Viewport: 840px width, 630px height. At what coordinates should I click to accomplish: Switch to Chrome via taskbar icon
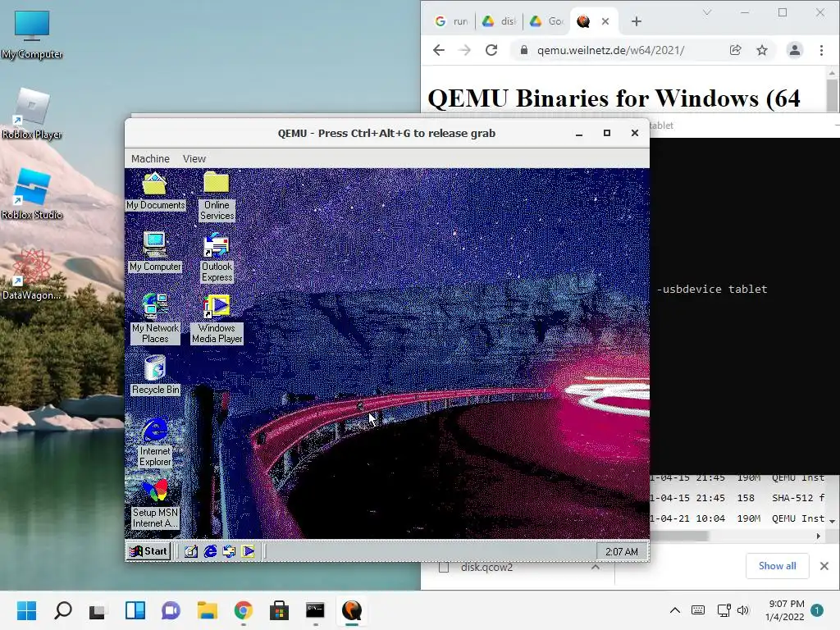tap(243, 610)
